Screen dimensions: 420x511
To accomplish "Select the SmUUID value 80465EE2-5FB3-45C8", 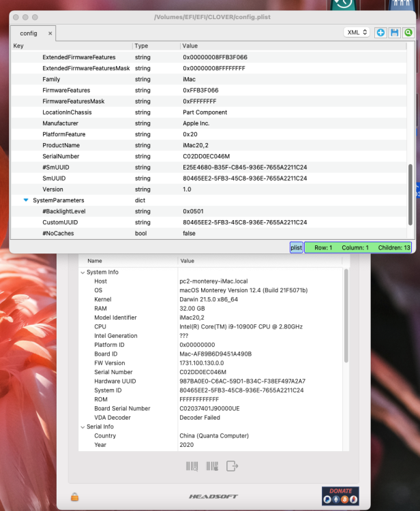I will click(x=245, y=179).
